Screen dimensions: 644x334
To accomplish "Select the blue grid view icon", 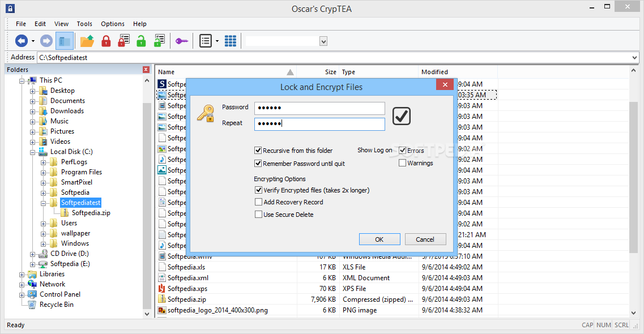I will 231,41.
